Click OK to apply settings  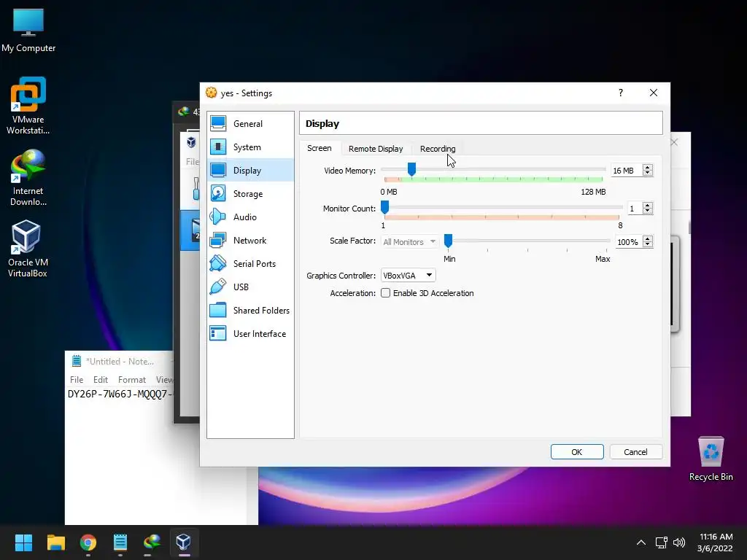pyautogui.click(x=577, y=452)
